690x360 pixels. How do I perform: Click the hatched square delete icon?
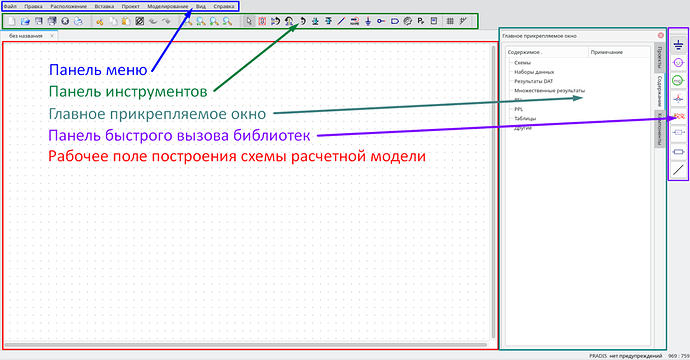[139, 21]
